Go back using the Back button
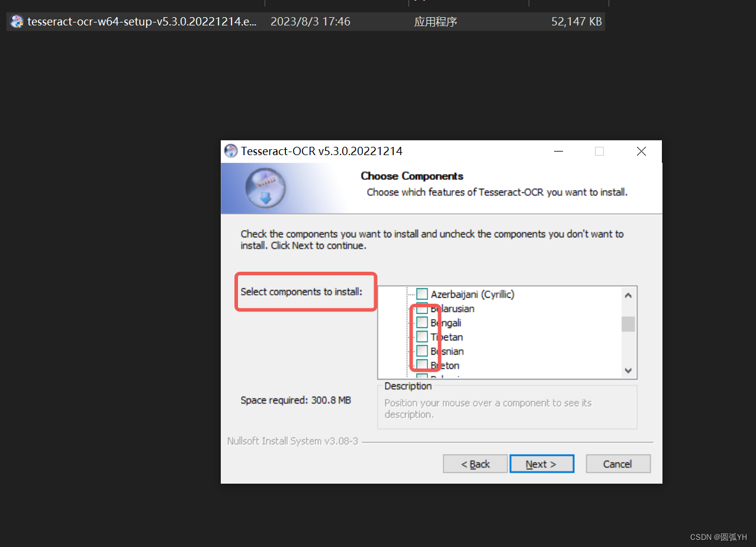The height and width of the screenshot is (547, 756). pyautogui.click(x=475, y=464)
